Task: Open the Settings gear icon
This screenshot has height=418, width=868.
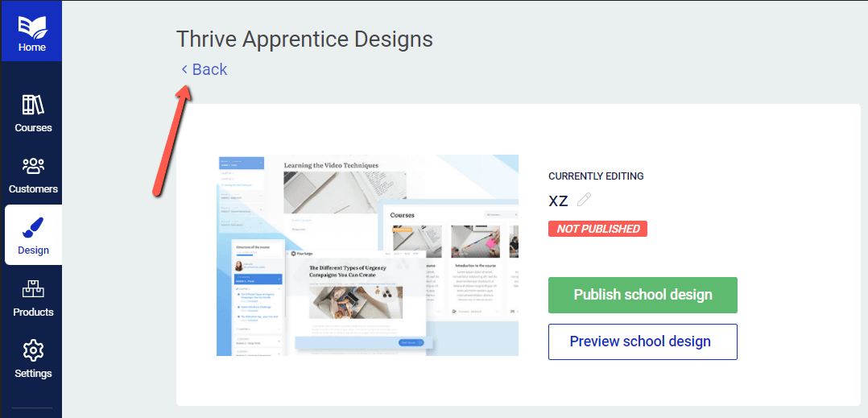Action: [33, 351]
